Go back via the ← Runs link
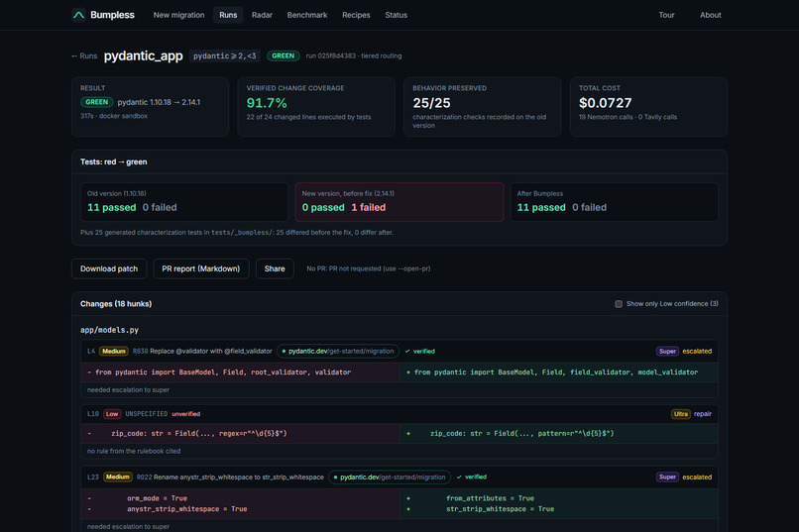This screenshot has width=799, height=532. (x=84, y=56)
